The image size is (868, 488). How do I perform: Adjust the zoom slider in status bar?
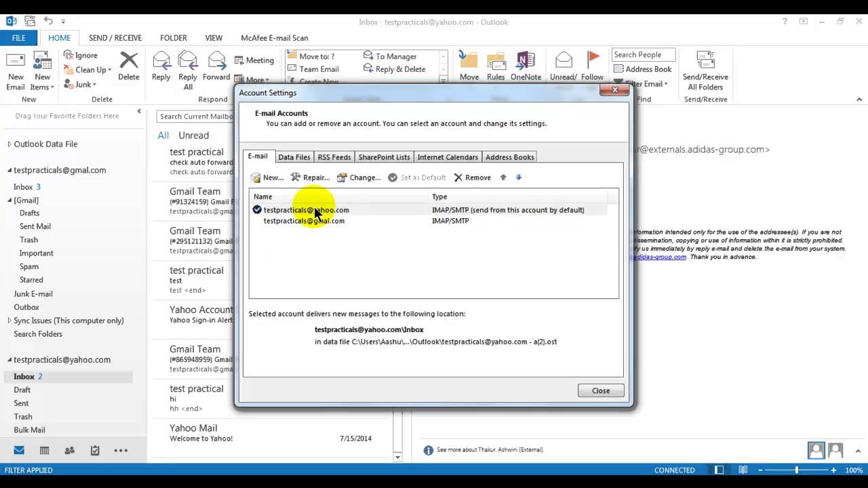point(796,470)
